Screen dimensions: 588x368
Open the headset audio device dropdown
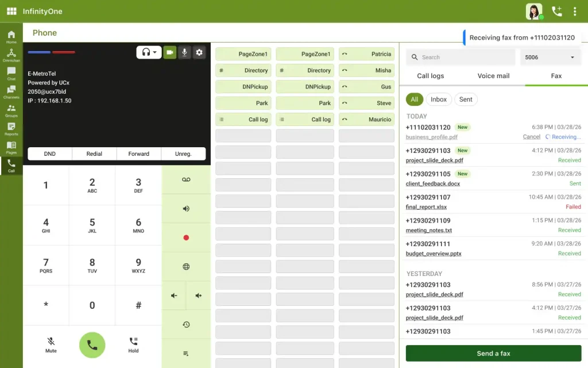point(149,52)
